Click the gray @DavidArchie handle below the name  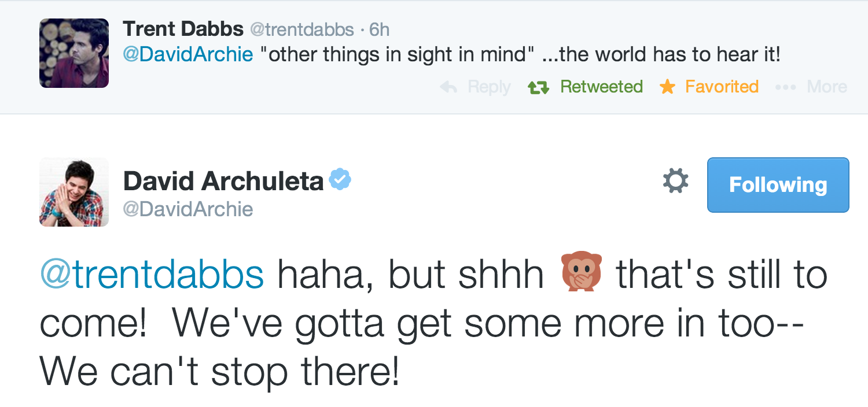[x=188, y=209]
